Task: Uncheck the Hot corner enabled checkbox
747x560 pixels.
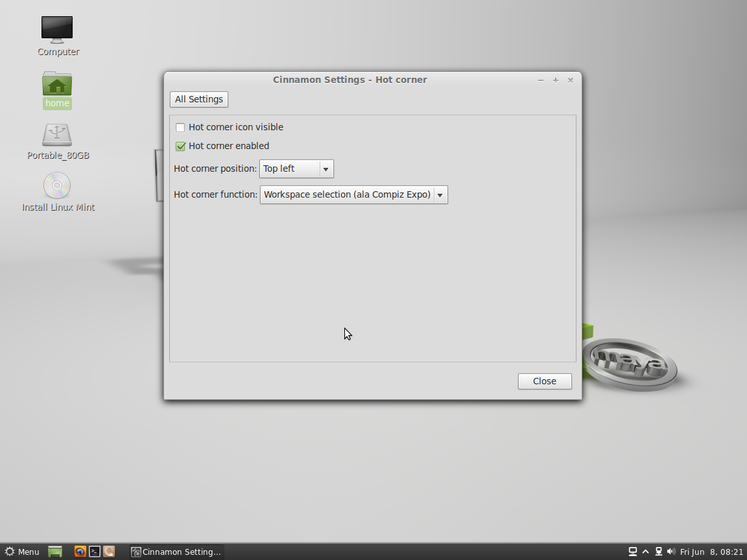Action: [180, 146]
